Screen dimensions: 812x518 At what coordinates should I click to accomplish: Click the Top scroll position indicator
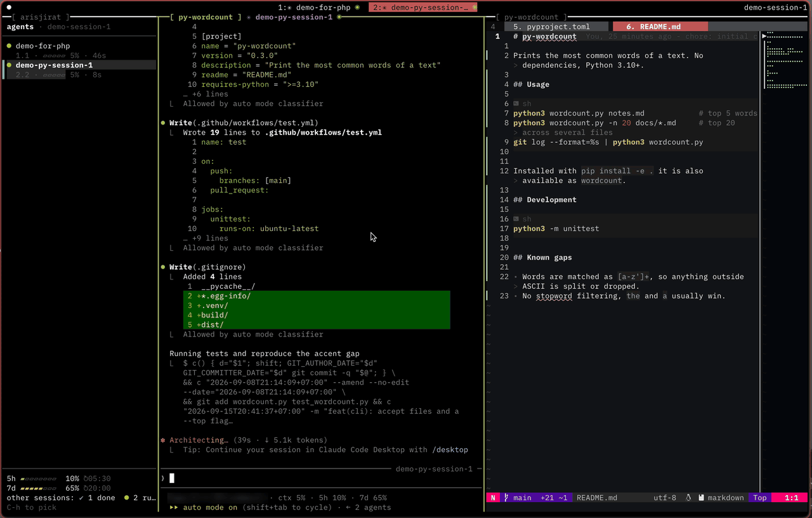[760, 498]
